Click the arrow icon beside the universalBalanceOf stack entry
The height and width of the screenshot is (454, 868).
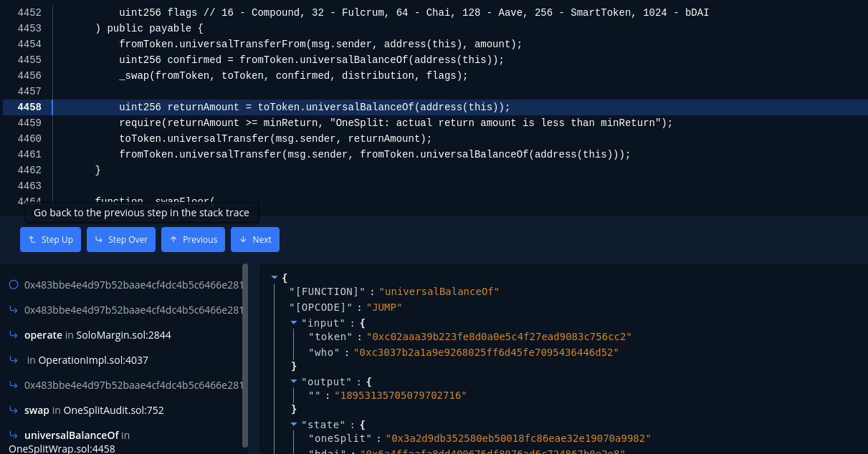[14, 435]
